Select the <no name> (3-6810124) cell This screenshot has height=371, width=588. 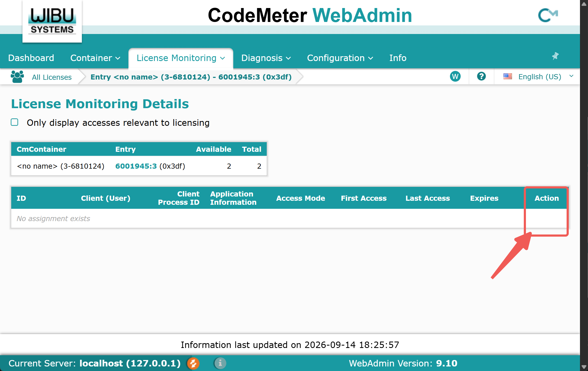[60, 166]
